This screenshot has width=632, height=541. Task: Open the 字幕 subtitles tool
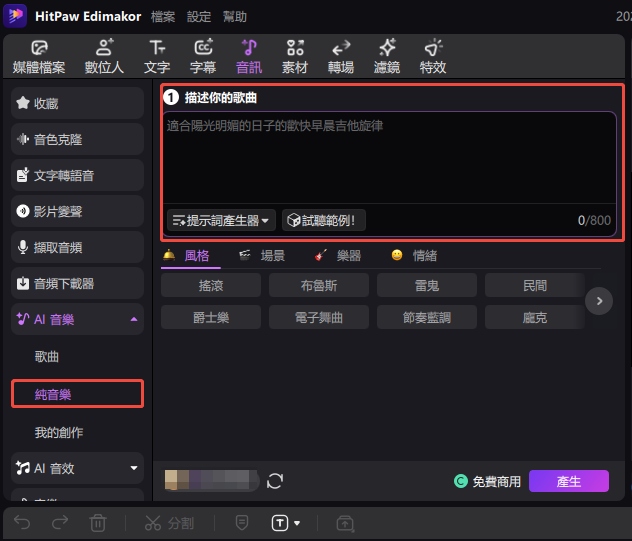203,57
